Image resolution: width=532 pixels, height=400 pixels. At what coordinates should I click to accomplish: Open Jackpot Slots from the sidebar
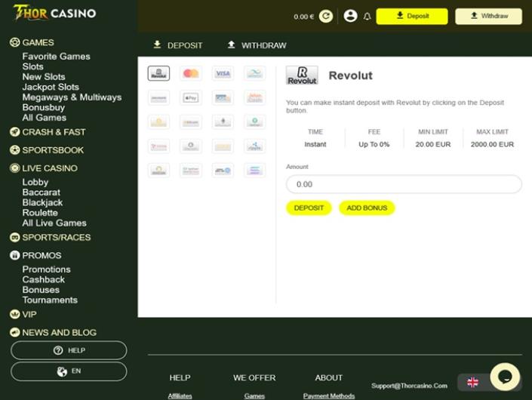pos(51,87)
